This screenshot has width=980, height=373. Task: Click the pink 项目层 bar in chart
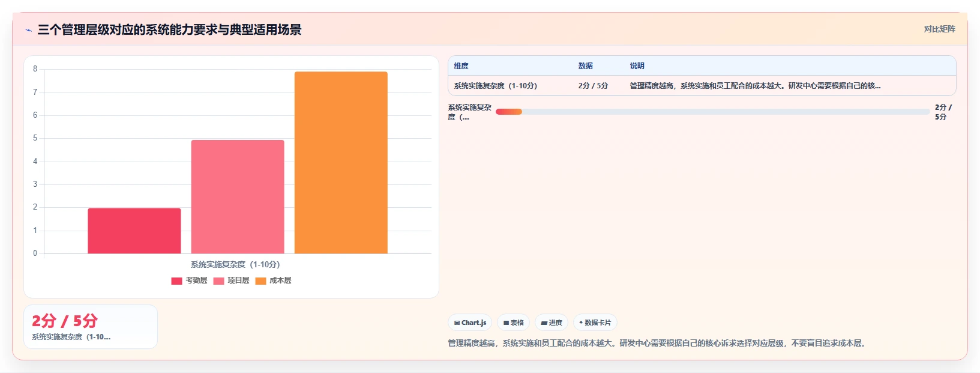point(238,196)
